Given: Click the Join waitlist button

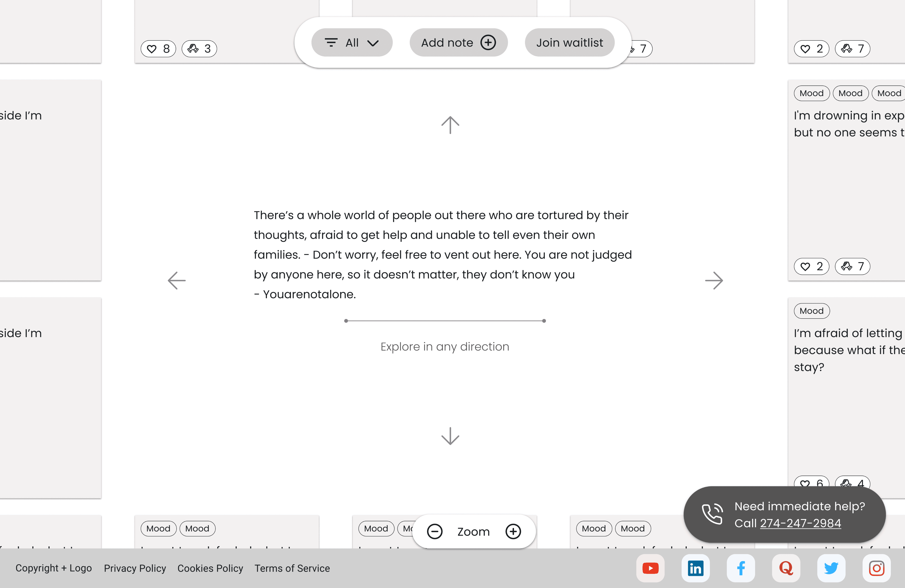Looking at the screenshot, I should click(569, 43).
